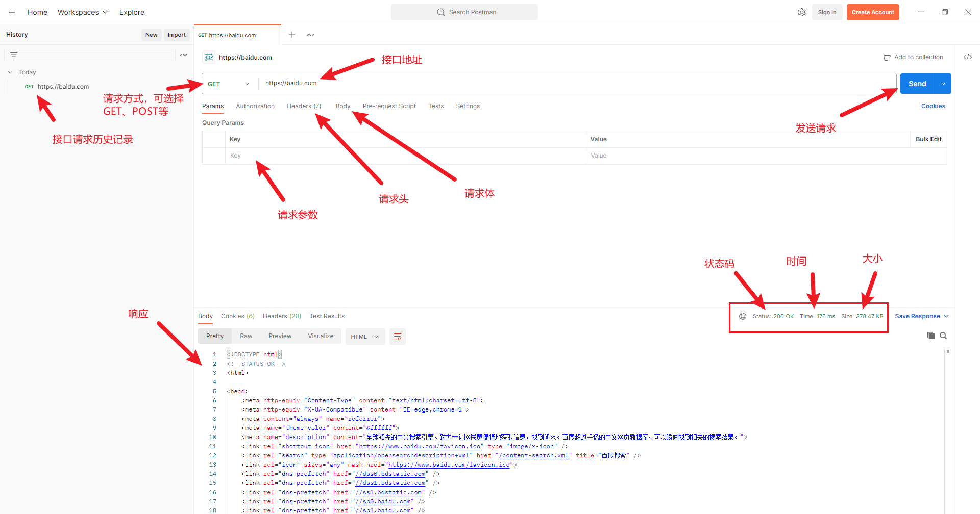
Task: Select the GET https://baidu.com request tab
Action: tap(237, 35)
